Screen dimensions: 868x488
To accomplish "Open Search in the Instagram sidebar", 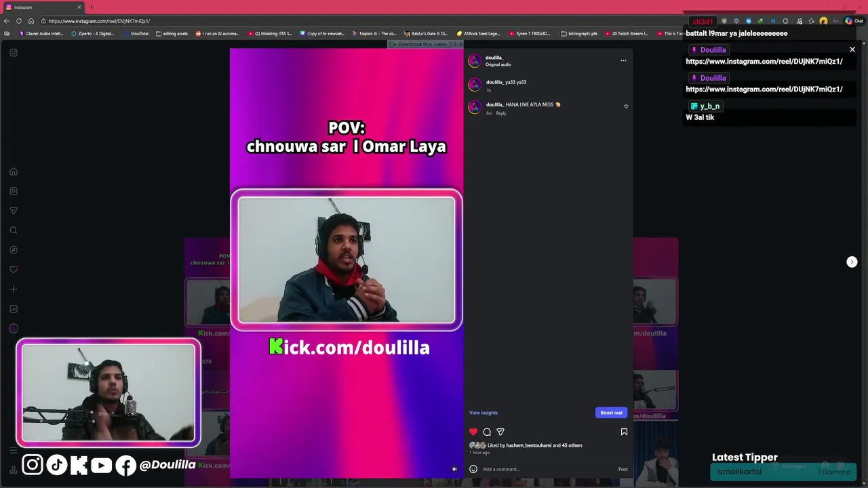I will [x=13, y=230].
